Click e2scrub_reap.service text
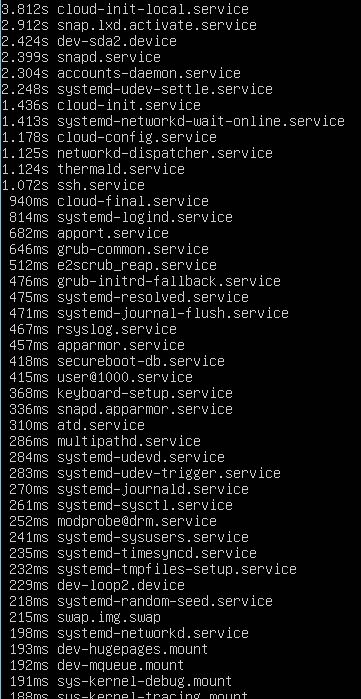Screen dimensions: 361x699 (x=137, y=266)
